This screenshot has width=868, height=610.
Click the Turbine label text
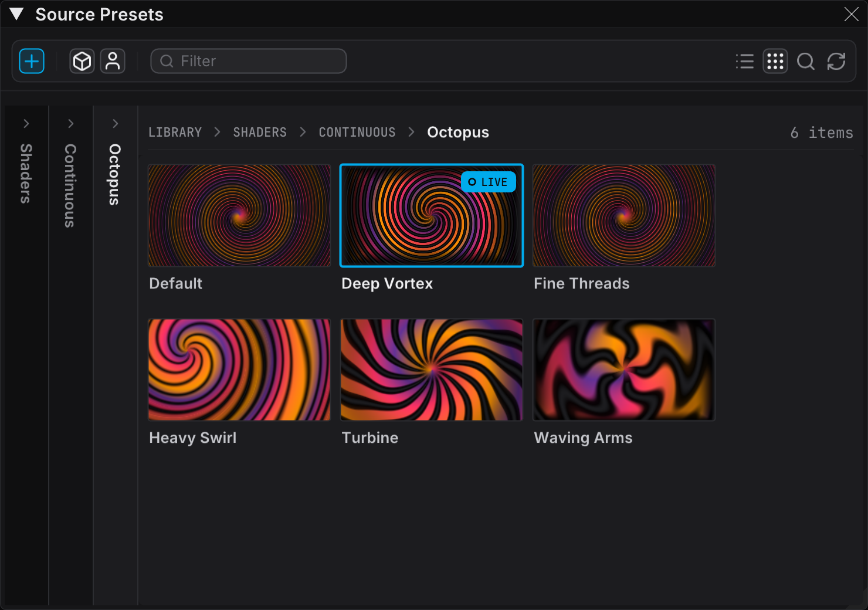(x=370, y=438)
